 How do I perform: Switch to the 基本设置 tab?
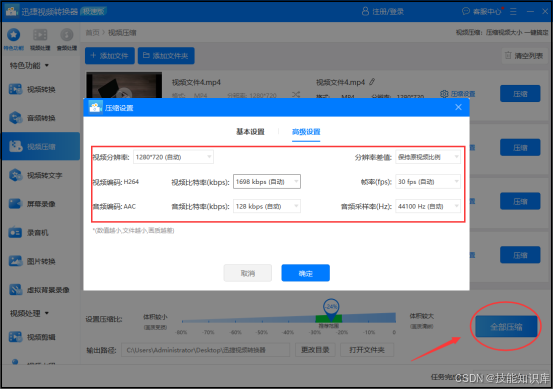[x=251, y=132]
